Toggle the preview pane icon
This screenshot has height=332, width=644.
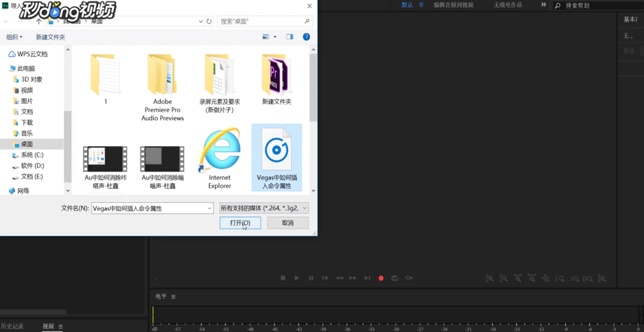pyautogui.click(x=290, y=37)
